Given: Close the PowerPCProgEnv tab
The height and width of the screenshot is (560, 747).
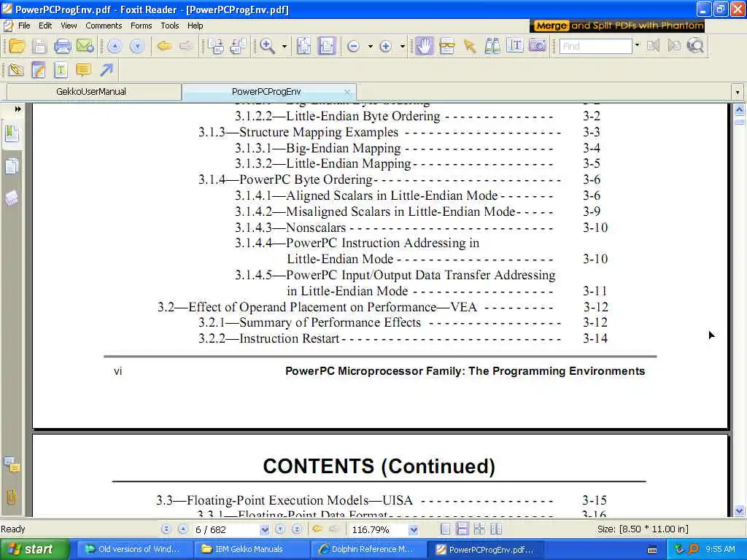Looking at the screenshot, I should (347, 92).
